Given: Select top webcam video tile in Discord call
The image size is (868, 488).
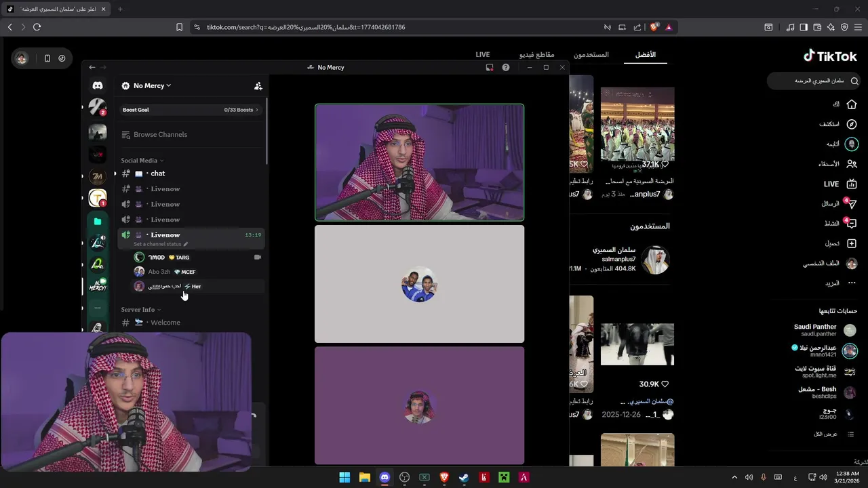Looking at the screenshot, I should (x=419, y=162).
